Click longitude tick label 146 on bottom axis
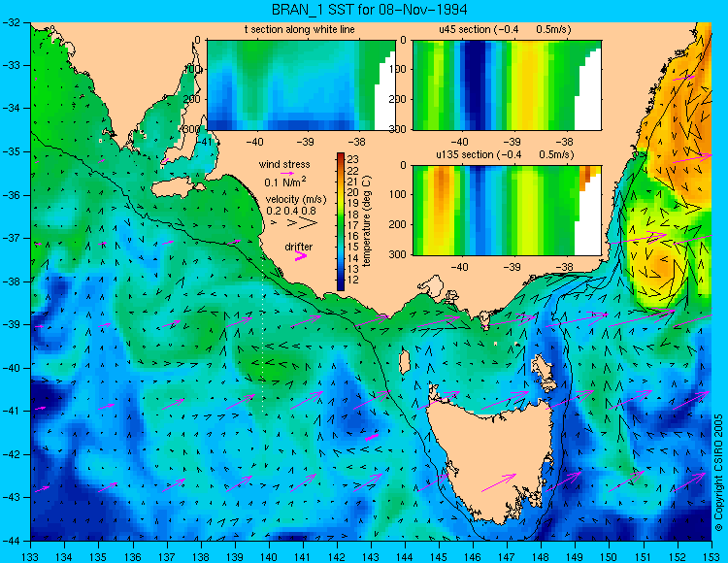The width and height of the screenshot is (728, 563). coord(473,556)
